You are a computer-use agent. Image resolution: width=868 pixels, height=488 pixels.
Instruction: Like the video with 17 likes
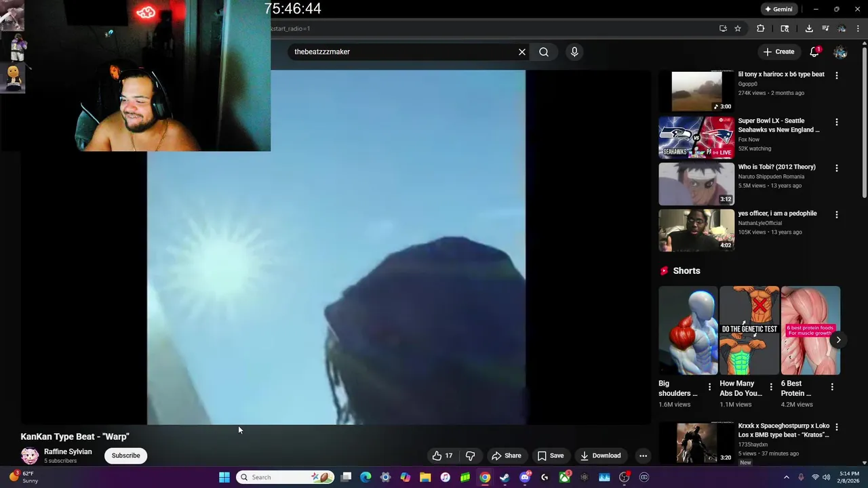(x=442, y=455)
